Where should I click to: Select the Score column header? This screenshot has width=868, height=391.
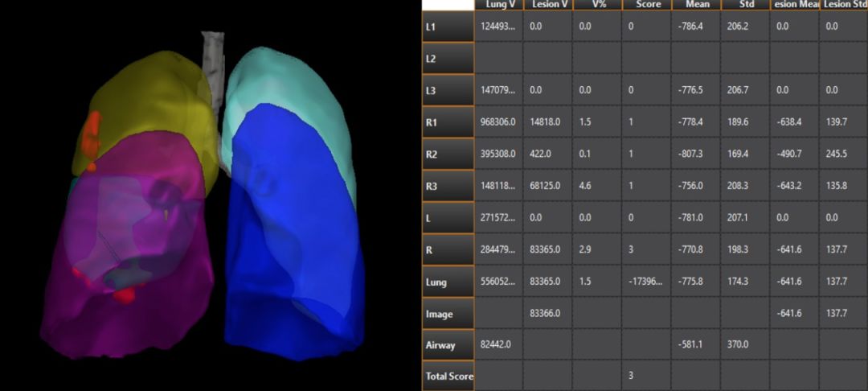coord(646,5)
